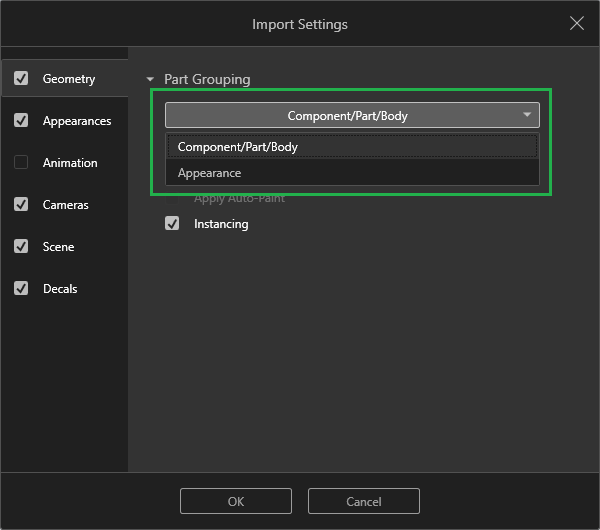Toggle the Decals checkbox

click(x=21, y=289)
